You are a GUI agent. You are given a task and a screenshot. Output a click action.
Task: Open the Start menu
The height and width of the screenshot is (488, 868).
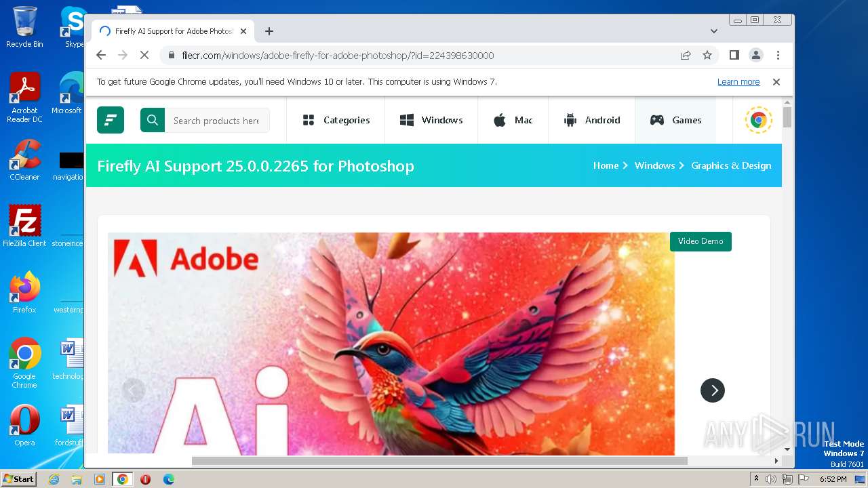18,479
